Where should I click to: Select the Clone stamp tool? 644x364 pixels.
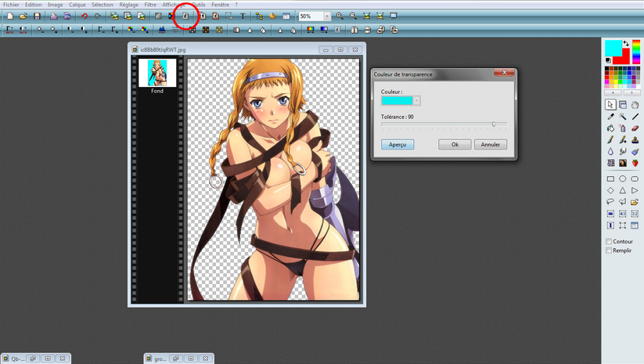point(635,139)
